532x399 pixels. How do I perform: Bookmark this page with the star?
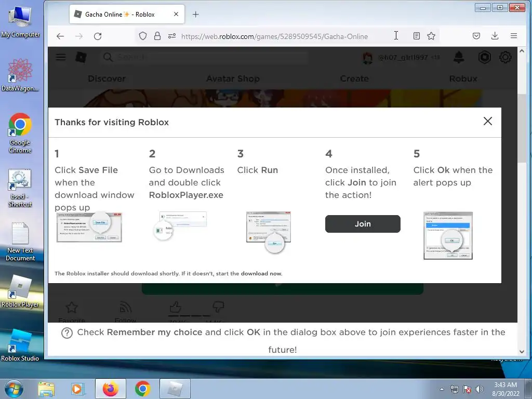pos(431,36)
